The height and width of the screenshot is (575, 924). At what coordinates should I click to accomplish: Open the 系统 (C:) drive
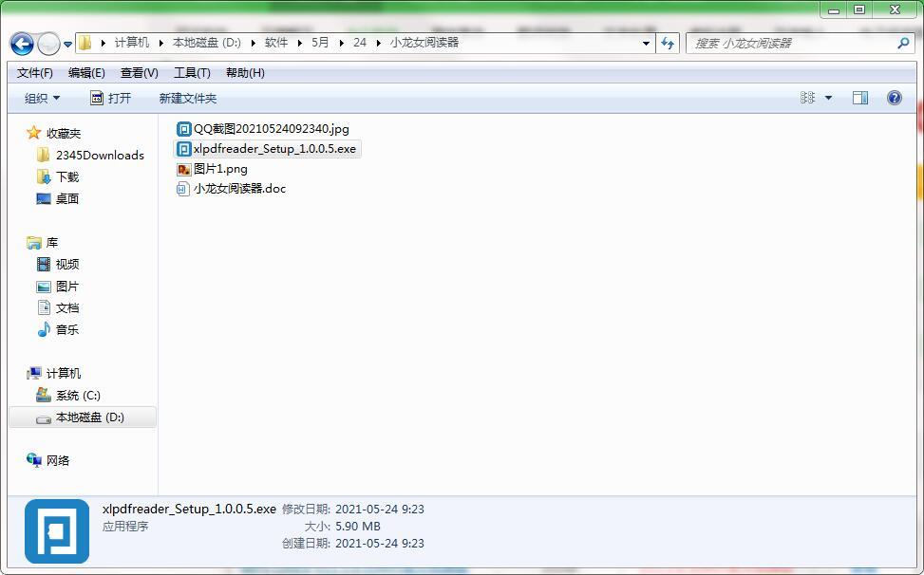pyautogui.click(x=79, y=396)
